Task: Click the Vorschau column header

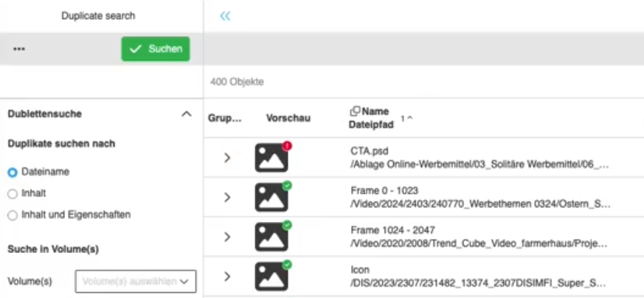Action: click(288, 118)
